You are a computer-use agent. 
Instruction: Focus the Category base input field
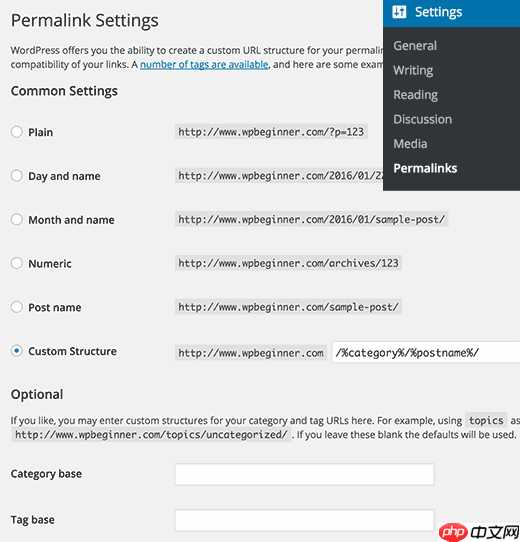coord(305,475)
